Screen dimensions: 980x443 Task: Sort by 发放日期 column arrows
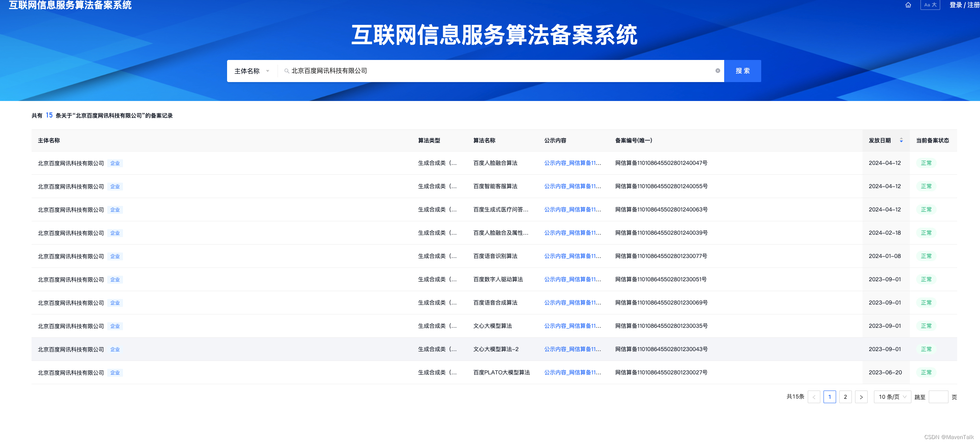901,140
